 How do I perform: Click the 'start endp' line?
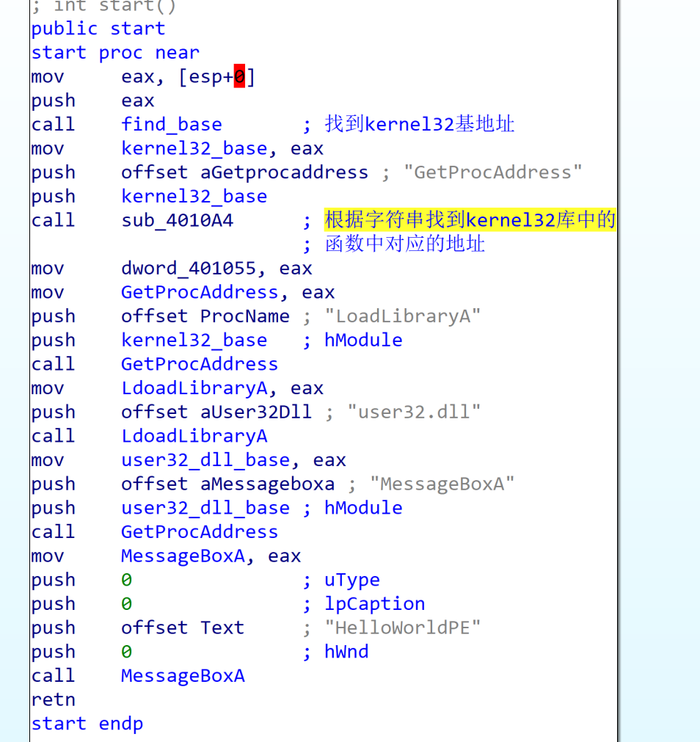87,724
